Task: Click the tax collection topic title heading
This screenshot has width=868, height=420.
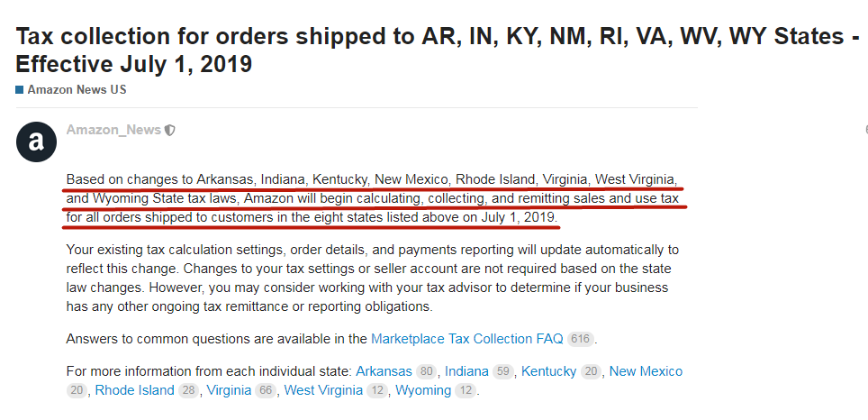Action: point(438,50)
